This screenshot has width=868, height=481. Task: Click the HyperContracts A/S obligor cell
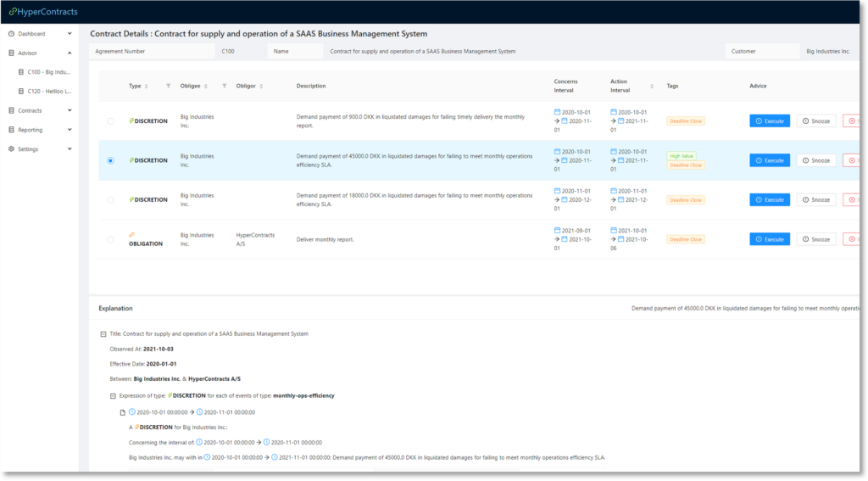pyautogui.click(x=255, y=239)
